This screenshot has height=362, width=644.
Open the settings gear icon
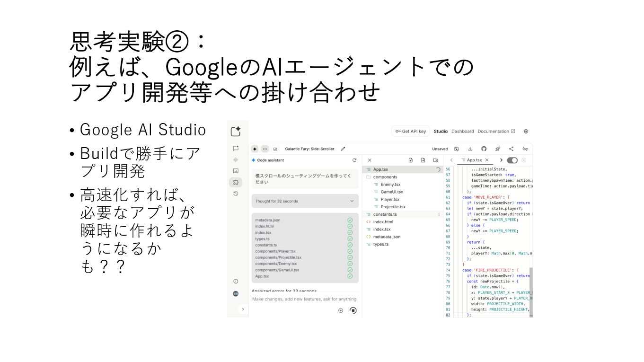526,131
